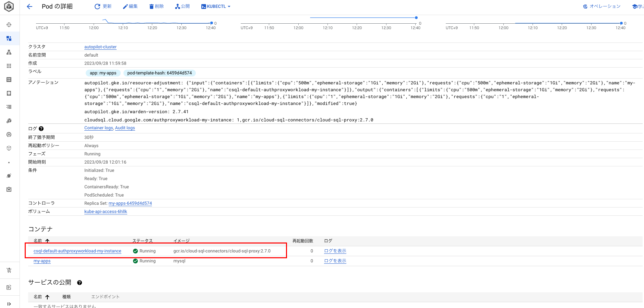Screen dimensions: 644x308
Task: Click the PodScheduled: True condition text
Action: [104, 195]
